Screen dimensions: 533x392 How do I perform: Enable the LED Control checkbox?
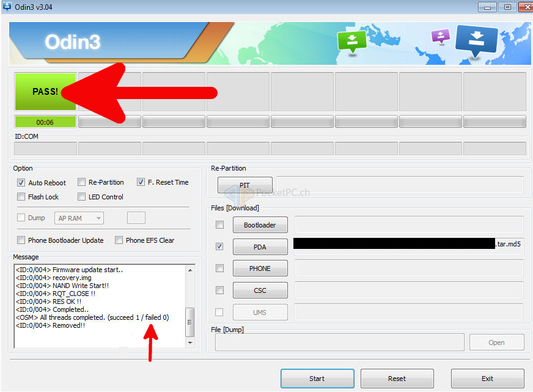coord(81,197)
